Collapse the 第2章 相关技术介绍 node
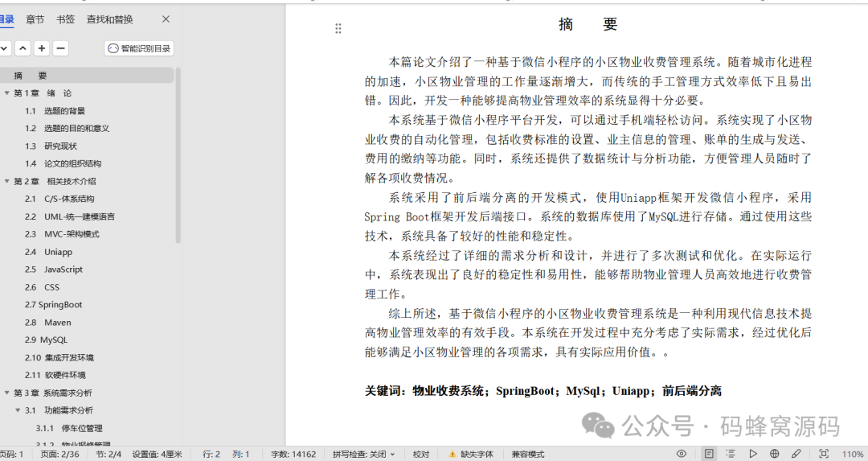Viewport: 868px width, 461px height. (6, 181)
